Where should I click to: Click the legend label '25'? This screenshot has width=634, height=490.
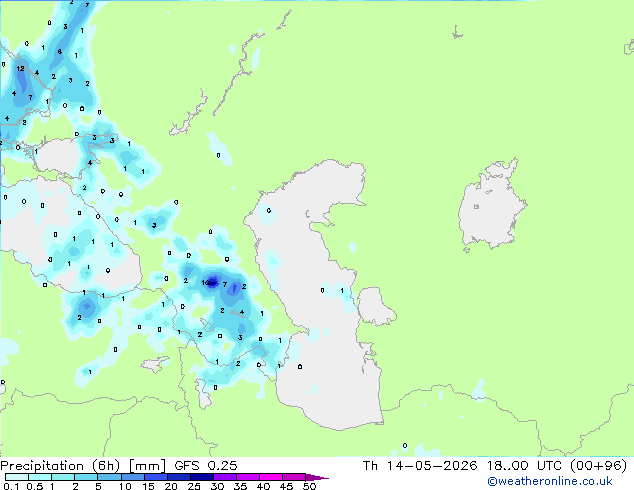click(194, 486)
